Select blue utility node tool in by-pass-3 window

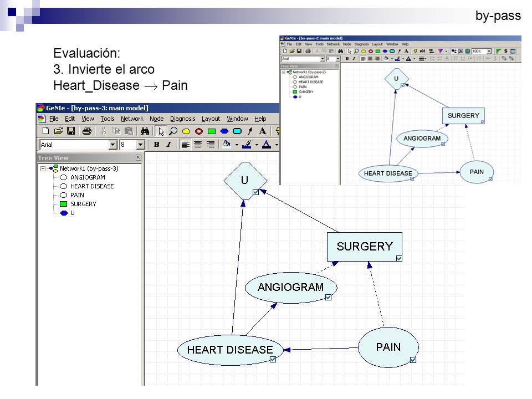coord(224,131)
